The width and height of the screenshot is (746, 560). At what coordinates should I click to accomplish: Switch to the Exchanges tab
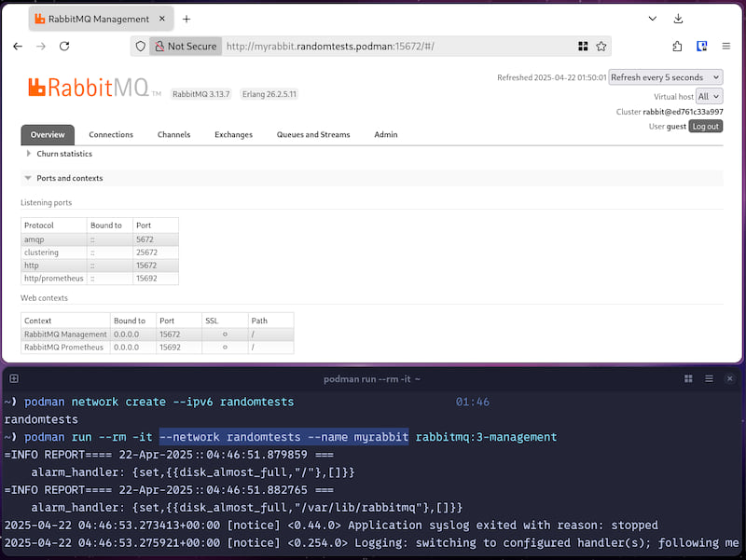coord(234,134)
